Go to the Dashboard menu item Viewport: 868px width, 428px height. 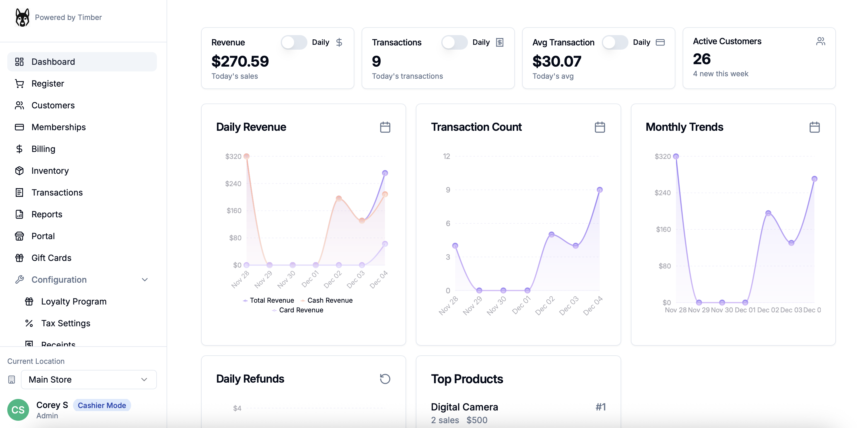53,62
